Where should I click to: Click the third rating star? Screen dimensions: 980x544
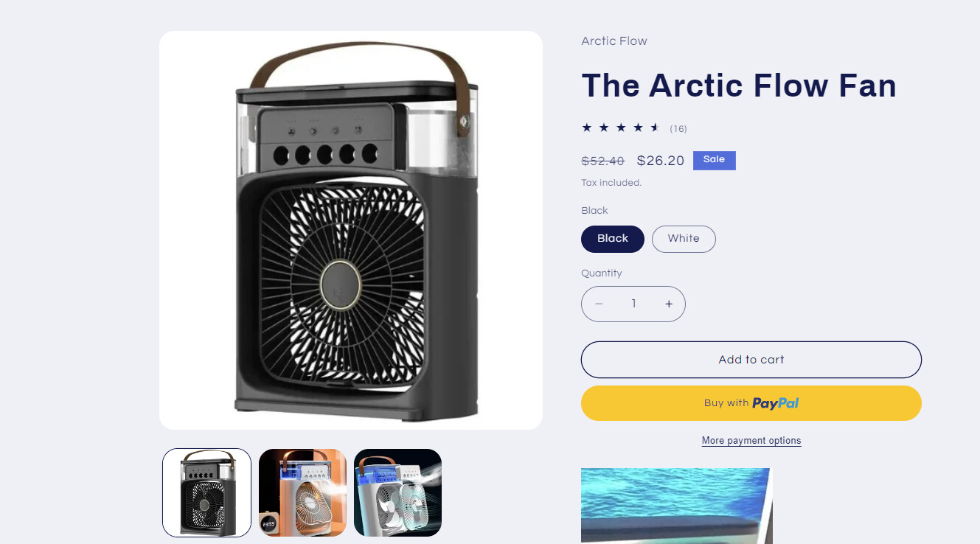(x=621, y=128)
